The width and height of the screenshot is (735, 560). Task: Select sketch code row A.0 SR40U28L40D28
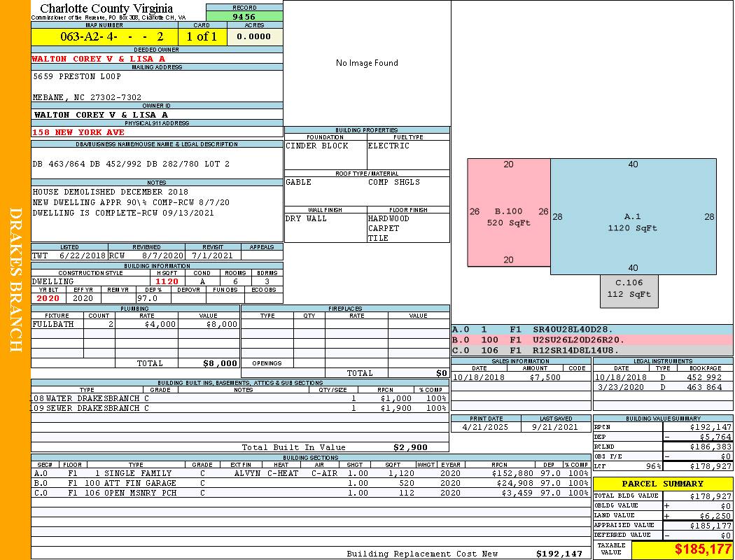click(x=592, y=330)
